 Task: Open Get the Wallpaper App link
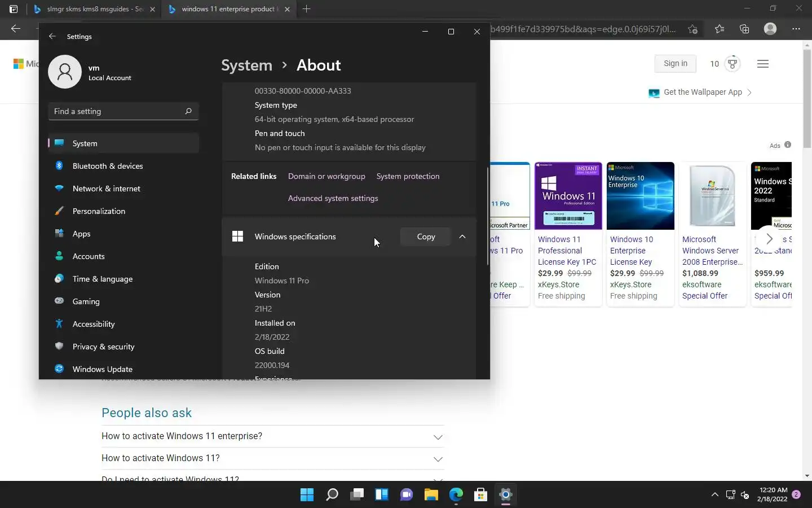pyautogui.click(x=703, y=92)
